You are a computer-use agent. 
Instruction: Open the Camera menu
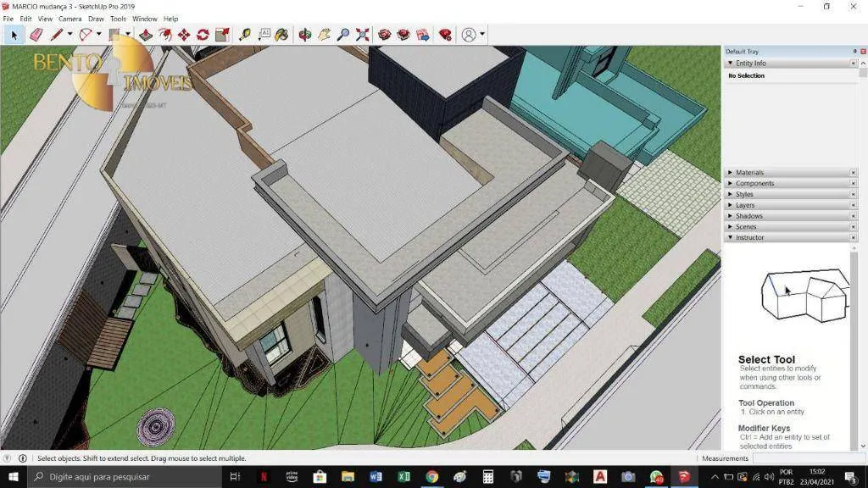tap(70, 19)
